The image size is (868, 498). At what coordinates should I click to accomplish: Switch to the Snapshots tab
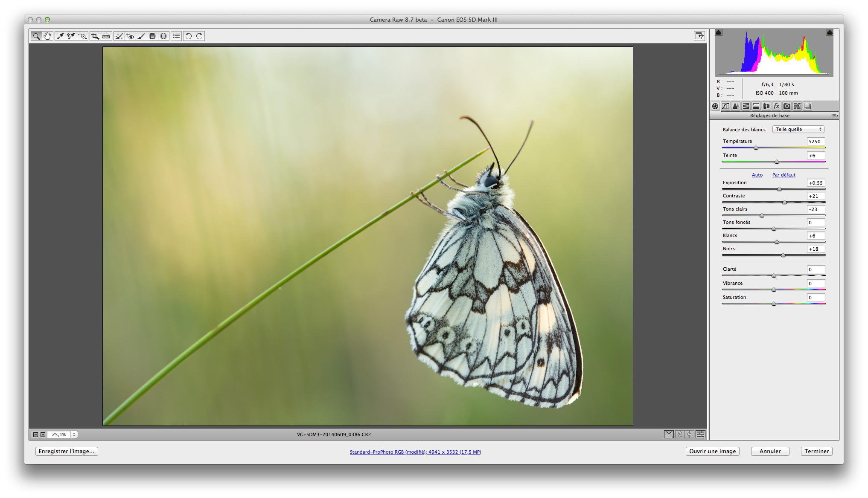click(807, 106)
